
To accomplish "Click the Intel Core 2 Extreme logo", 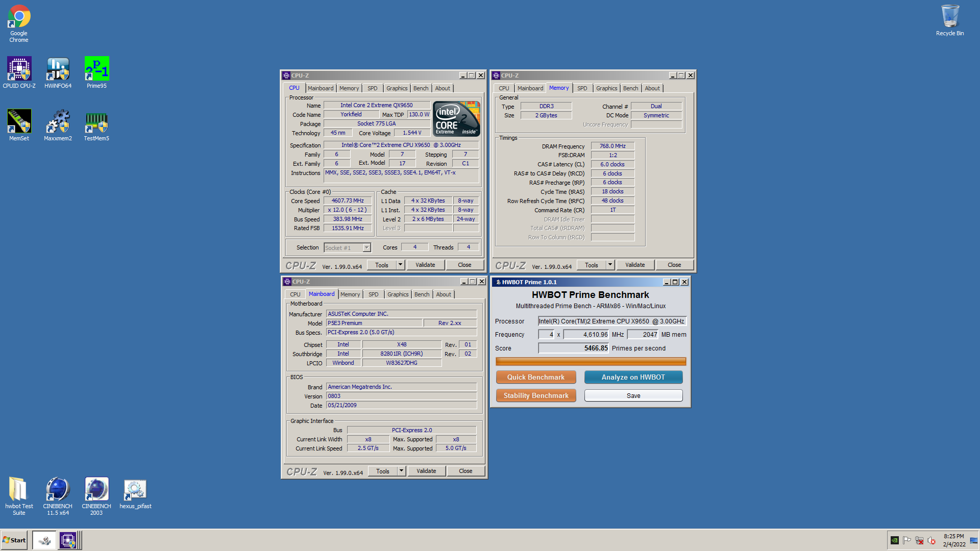I will click(x=457, y=118).
